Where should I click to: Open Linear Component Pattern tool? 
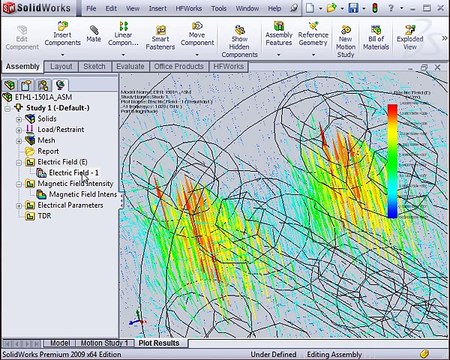click(x=123, y=34)
